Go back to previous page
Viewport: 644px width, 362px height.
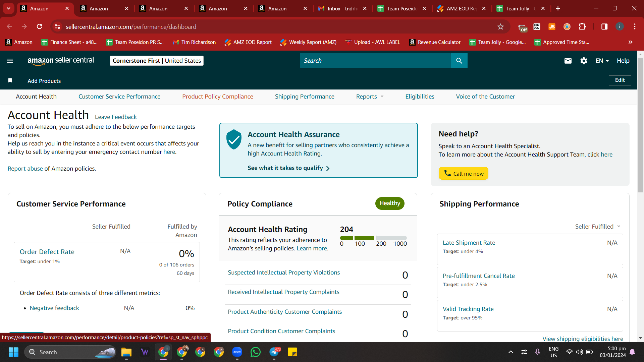(9, 26)
